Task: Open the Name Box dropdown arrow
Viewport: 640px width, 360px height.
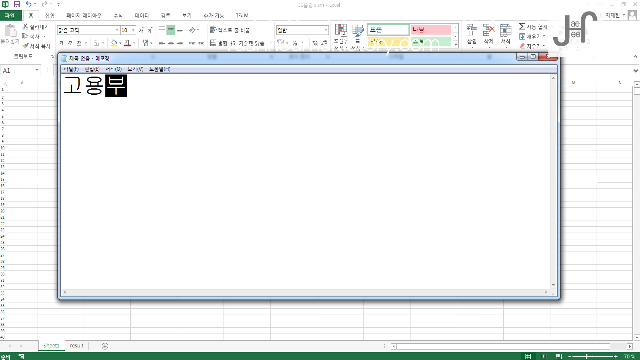Action: [37, 70]
